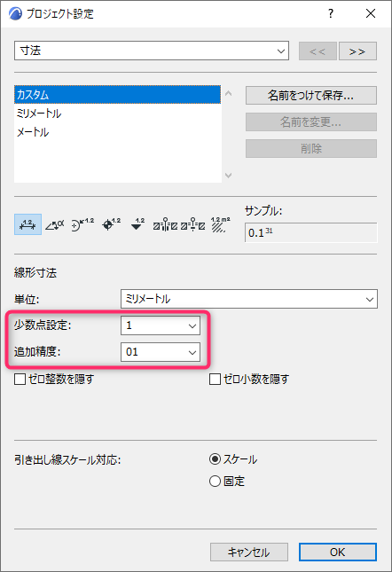This screenshot has height=572, width=392.
Task: Click the 削除 button
Action: pos(311,148)
